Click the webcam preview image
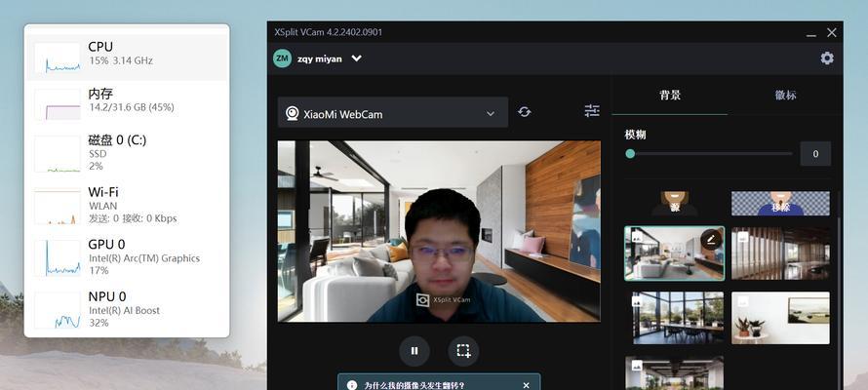 click(x=439, y=231)
